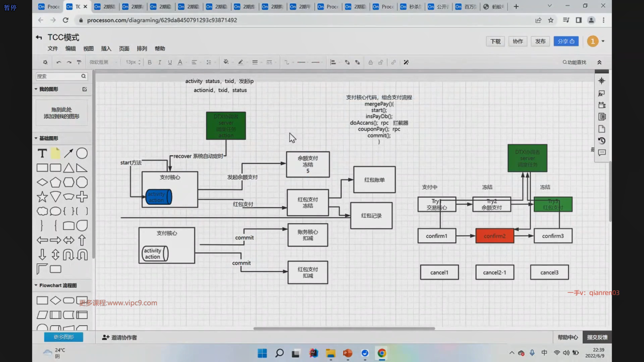Click the 下载 button
Screen dimensions: 644x362
coord(495,41)
